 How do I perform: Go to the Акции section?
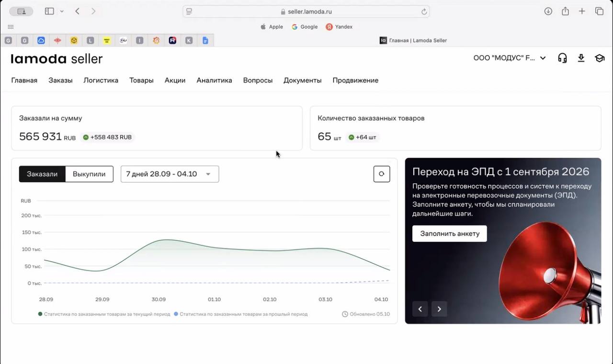pos(175,80)
